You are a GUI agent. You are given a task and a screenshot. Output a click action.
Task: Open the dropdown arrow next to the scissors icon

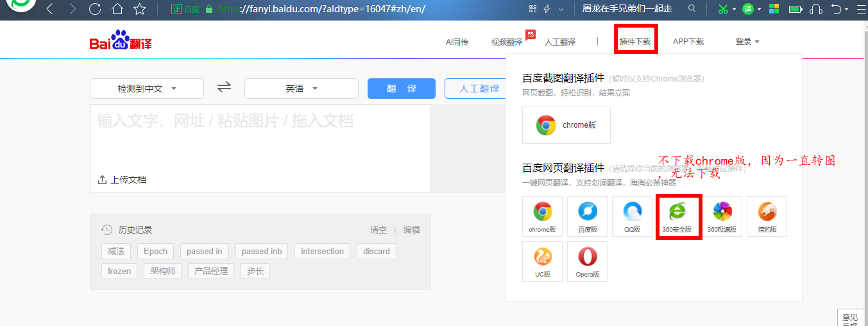pyautogui.click(x=734, y=9)
